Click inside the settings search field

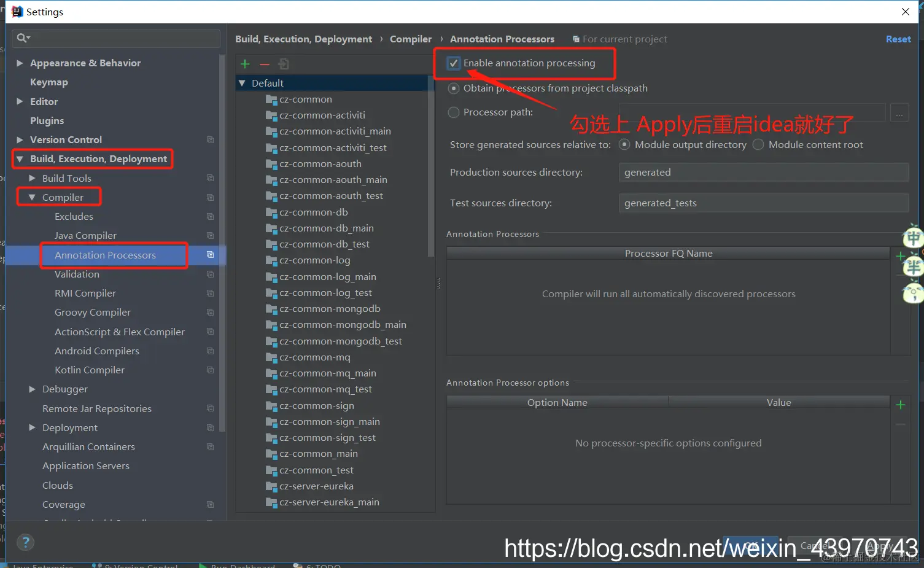click(115, 38)
